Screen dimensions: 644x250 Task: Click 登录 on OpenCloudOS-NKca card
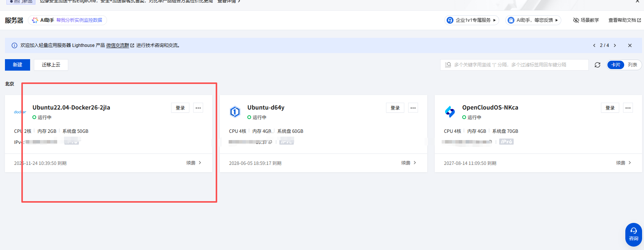point(610,108)
